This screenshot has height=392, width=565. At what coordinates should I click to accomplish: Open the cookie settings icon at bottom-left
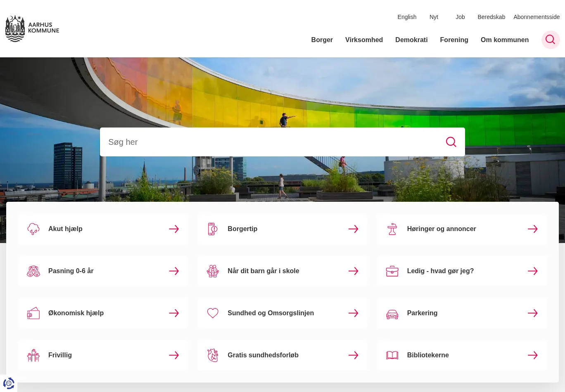click(x=9, y=383)
